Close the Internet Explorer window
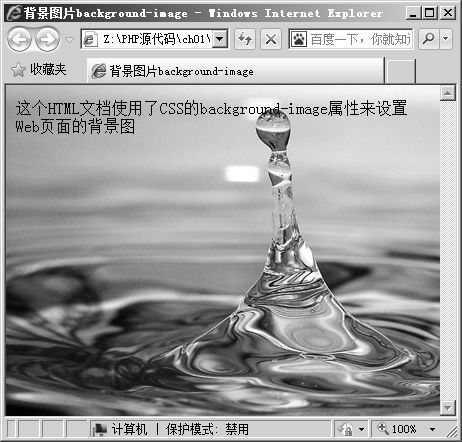The width and height of the screenshot is (462, 442). pyautogui.click(x=448, y=13)
